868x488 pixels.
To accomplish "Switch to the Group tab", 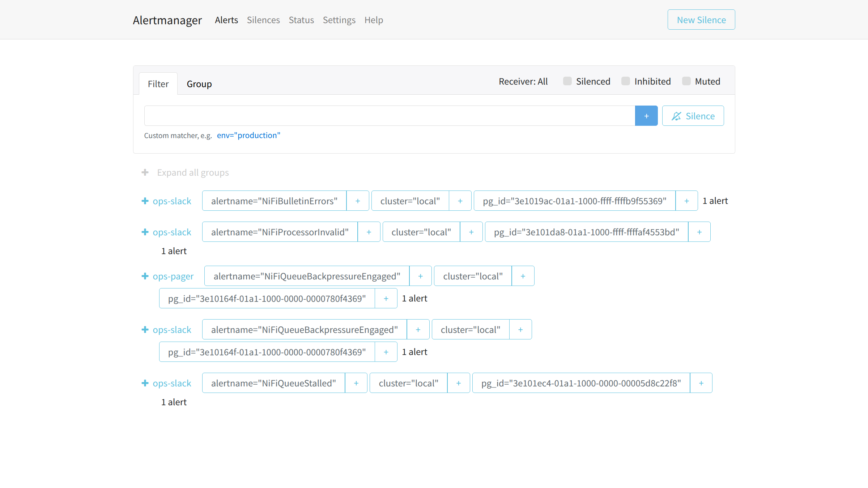I will click(x=199, y=84).
